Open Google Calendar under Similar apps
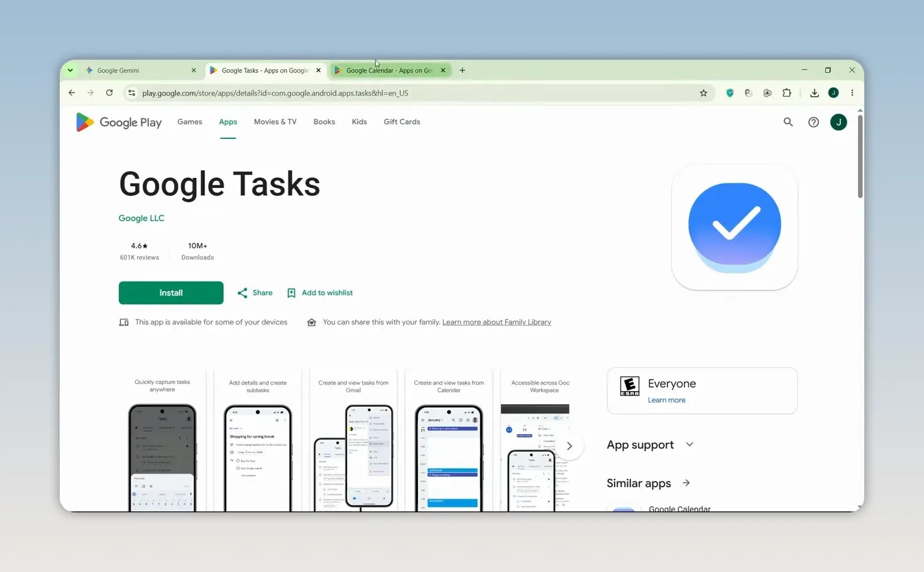This screenshot has height=572, width=924. tap(679, 508)
